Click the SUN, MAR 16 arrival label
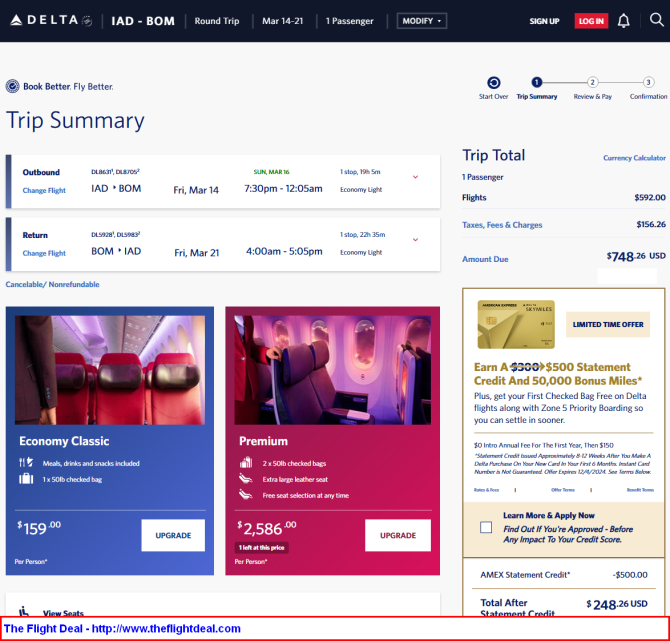The height and width of the screenshot is (641, 670). (271, 172)
